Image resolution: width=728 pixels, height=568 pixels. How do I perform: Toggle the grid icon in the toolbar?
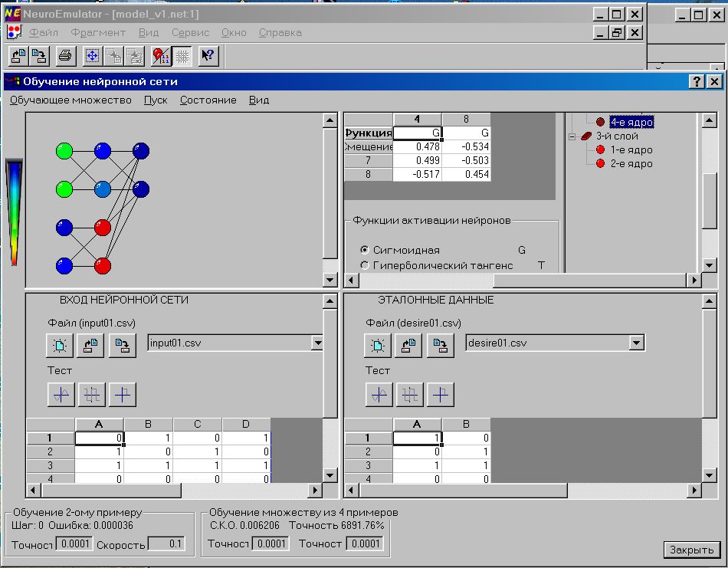pos(182,55)
